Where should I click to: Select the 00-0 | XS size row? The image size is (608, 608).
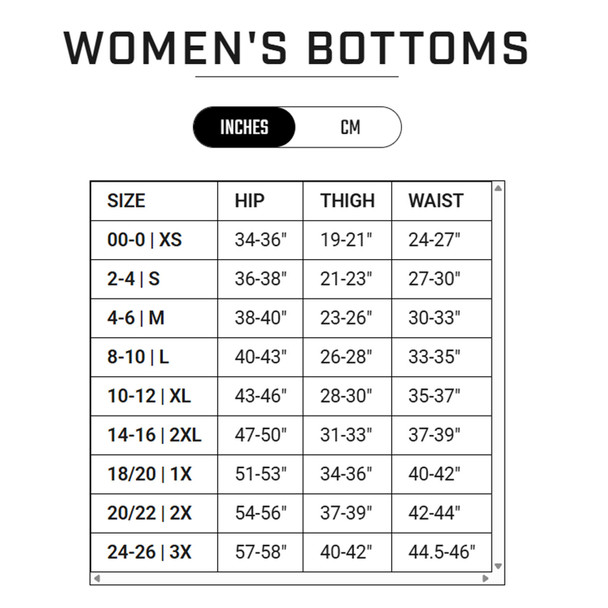[145, 240]
